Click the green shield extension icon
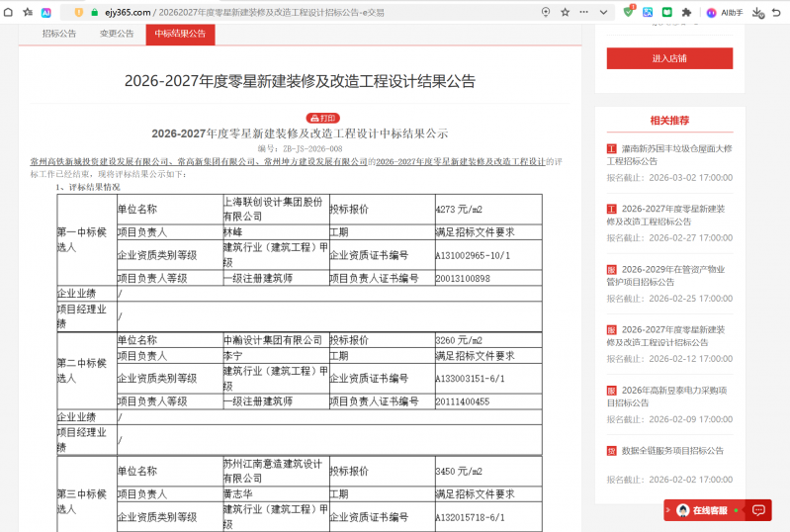 coord(629,12)
